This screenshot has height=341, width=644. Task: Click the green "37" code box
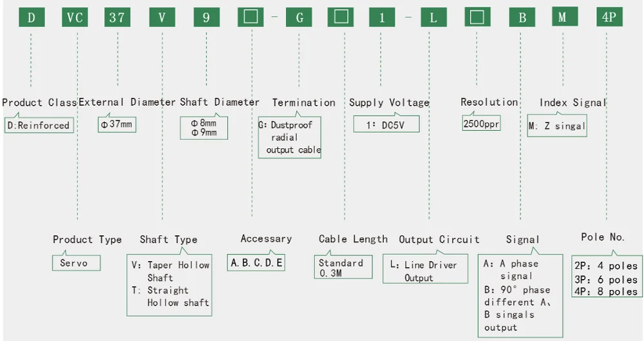(117, 17)
